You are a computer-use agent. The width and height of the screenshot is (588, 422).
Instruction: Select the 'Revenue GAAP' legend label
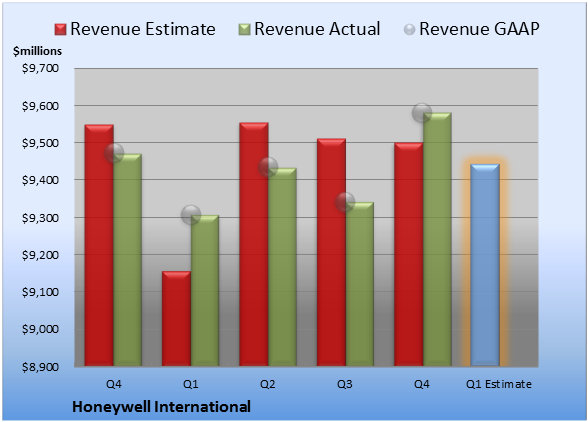(x=479, y=29)
